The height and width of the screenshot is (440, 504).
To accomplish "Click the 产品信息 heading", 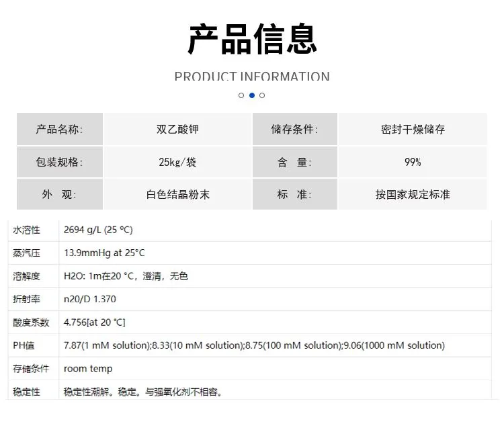I will [252, 39].
